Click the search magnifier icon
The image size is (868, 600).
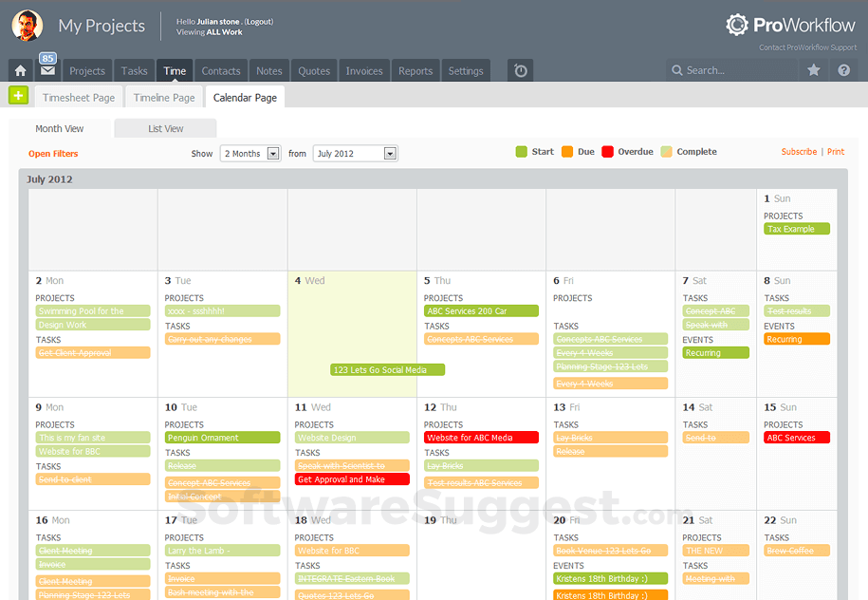tap(676, 69)
